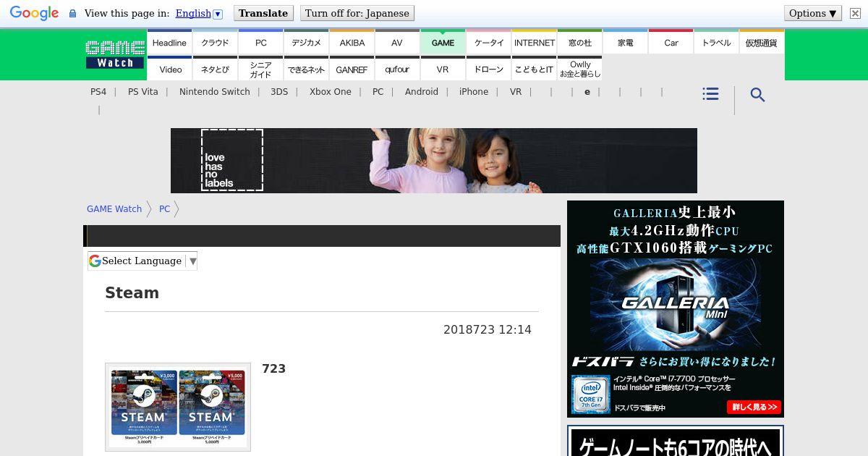
Task: Open the ケータイ tab
Action: [489, 43]
